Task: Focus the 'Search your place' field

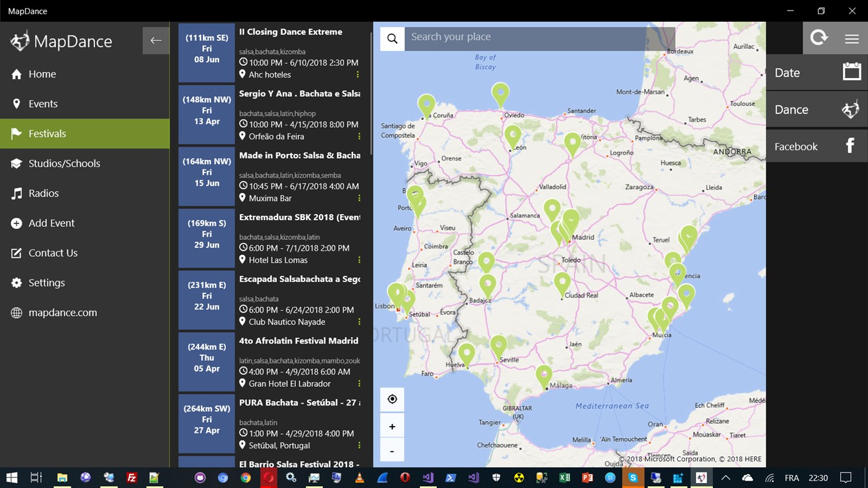Action: pos(540,38)
